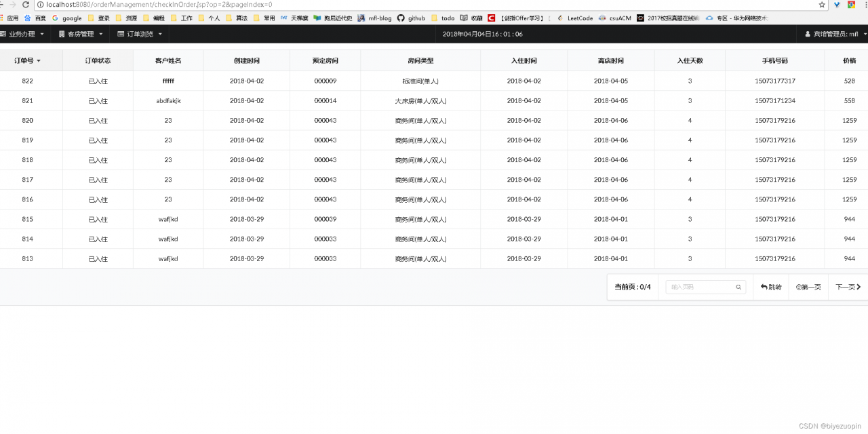The width and height of the screenshot is (868, 434).
Task: Click the 入住时间 column header
Action: [524, 60]
